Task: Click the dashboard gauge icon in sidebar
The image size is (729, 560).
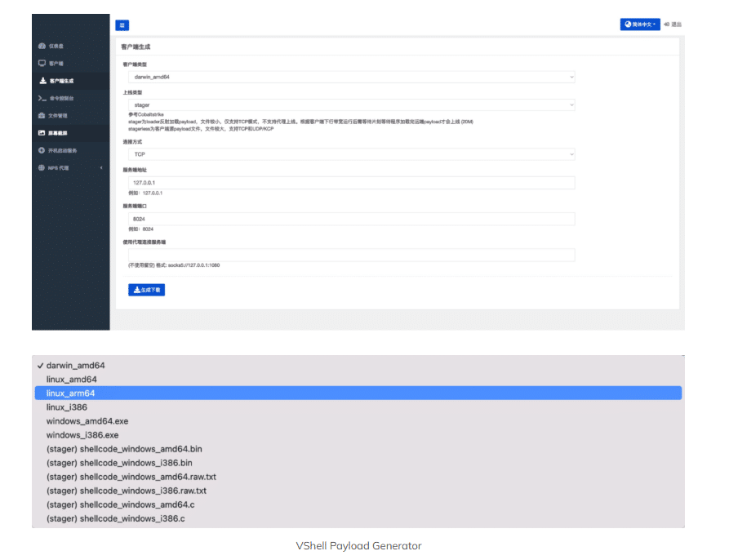Action: pyautogui.click(x=42, y=46)
